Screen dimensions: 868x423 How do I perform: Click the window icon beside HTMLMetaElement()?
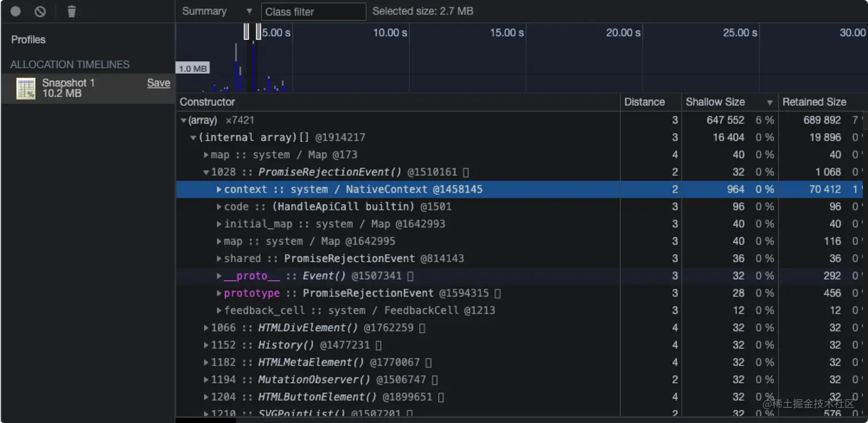tap(428, 362)
